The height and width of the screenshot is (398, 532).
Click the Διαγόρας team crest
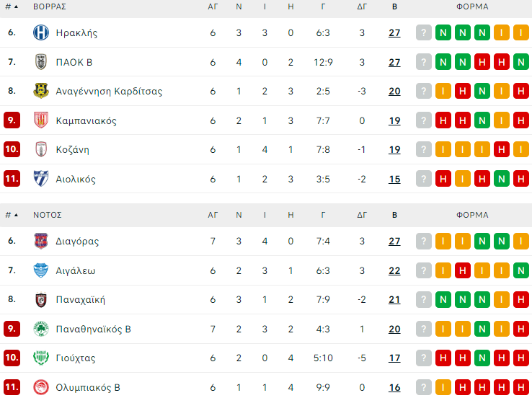41,241
